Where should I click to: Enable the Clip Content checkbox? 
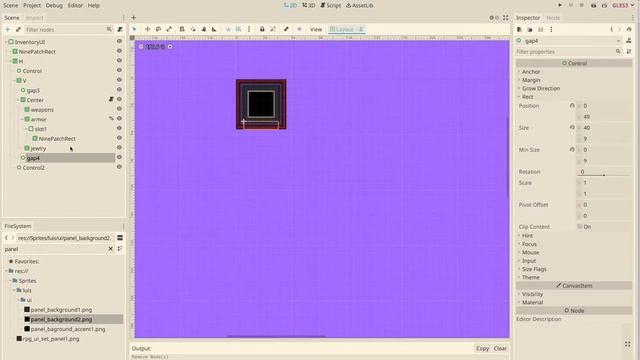pos(580,227)
